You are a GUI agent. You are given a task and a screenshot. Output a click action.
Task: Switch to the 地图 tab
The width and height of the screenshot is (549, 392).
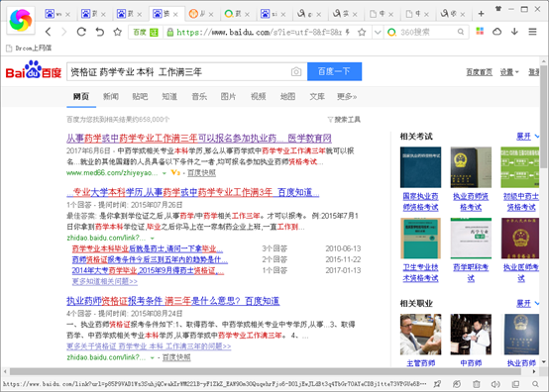pyautogui.click(x=287, y=96)
